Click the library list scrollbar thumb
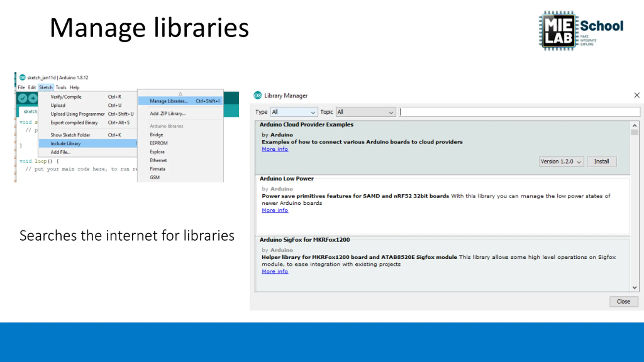 point(634,132)
